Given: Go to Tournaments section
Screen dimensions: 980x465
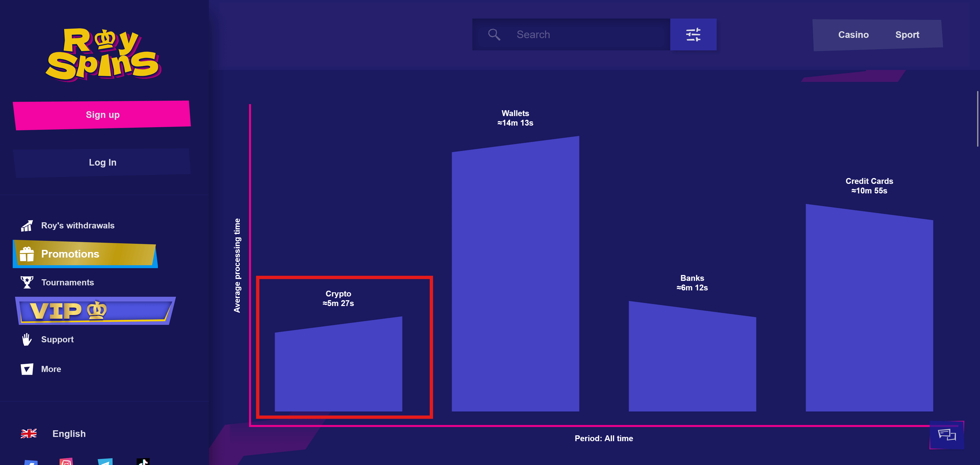Looking at the screenshot, I should point(67,282).
